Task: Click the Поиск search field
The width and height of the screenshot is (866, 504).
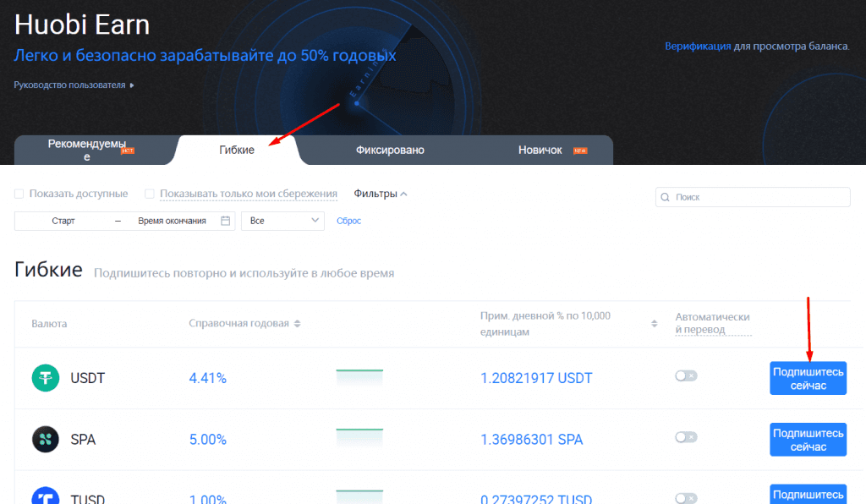Action: [x=753, y=197]
